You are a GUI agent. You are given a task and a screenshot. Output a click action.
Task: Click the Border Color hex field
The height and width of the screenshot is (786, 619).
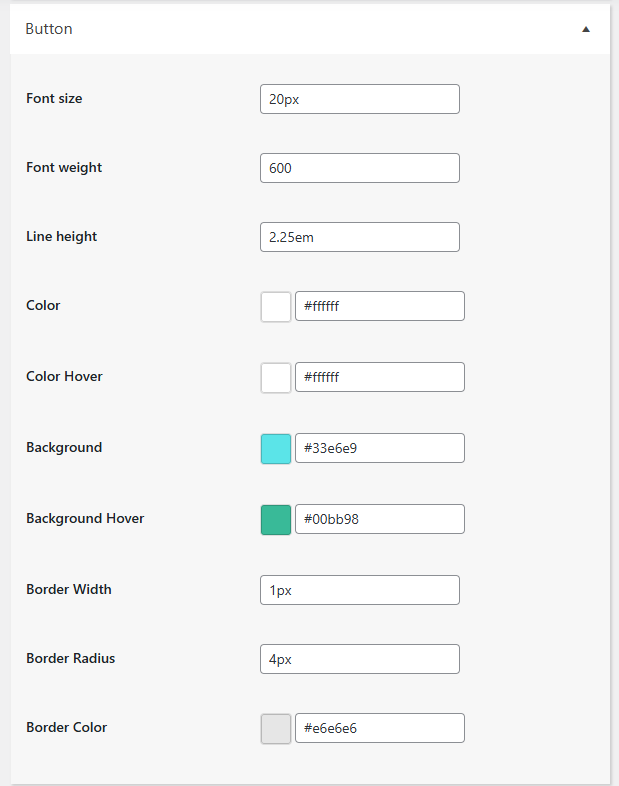pyautogui.click(x=380, y=728)
